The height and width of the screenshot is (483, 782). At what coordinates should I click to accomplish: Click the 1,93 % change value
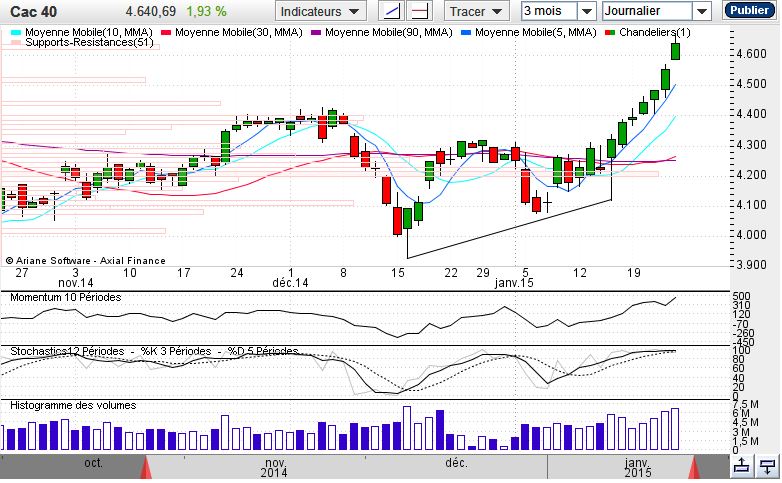pos(206,11)
